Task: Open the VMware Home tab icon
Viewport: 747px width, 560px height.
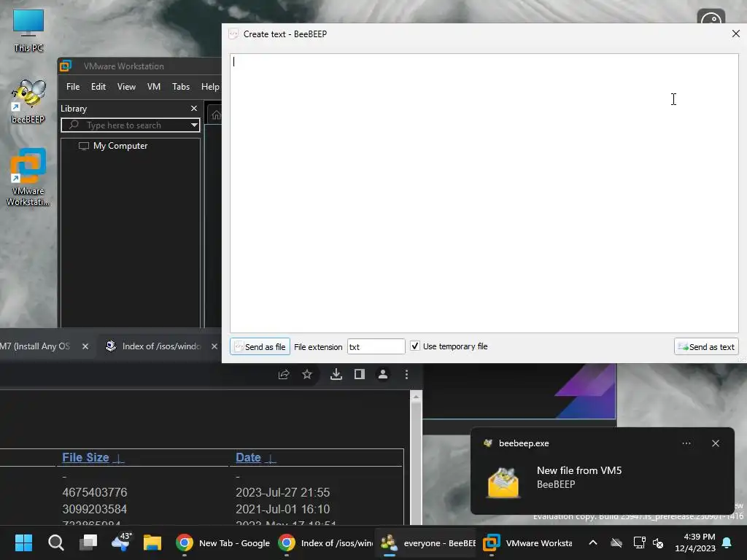Action: click(x=216, y=114)
